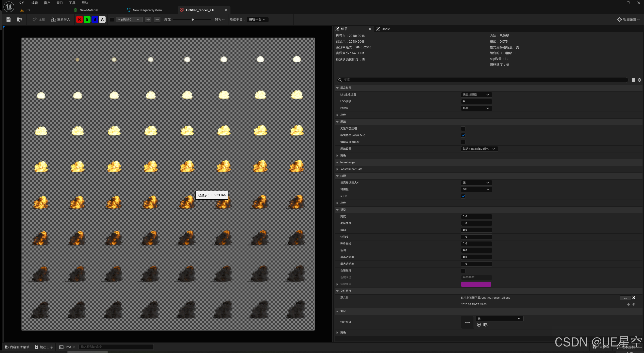Click the plus button next to the Mip level dropdown
644x353 pixels.
point(148,20)
